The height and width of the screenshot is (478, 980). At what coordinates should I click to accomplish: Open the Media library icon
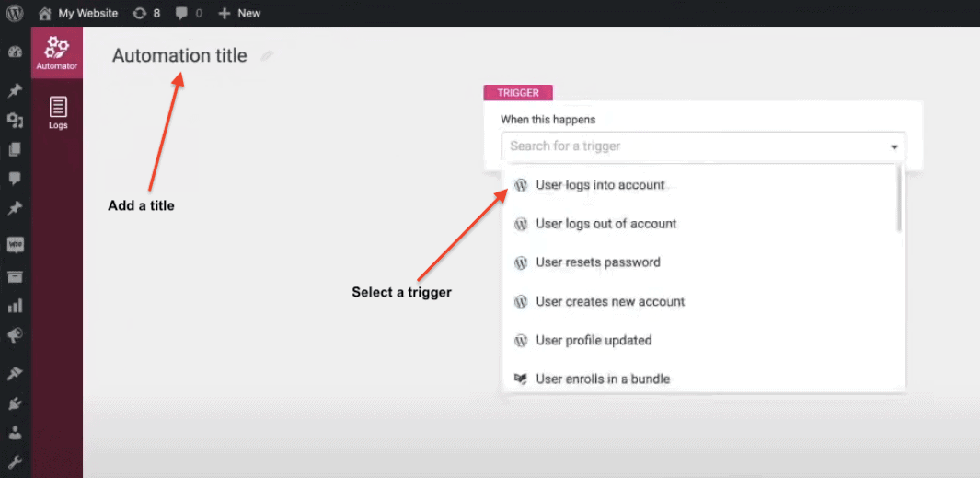point(15,121)
